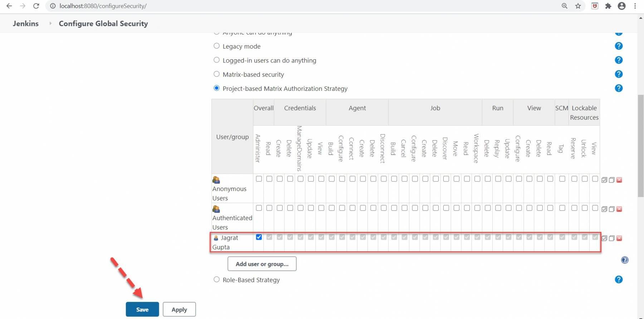The height and width of the screenshot is (319, 644).
Task: Select Role-Based Strategy radio option
Action: click(x=216, y=279)
